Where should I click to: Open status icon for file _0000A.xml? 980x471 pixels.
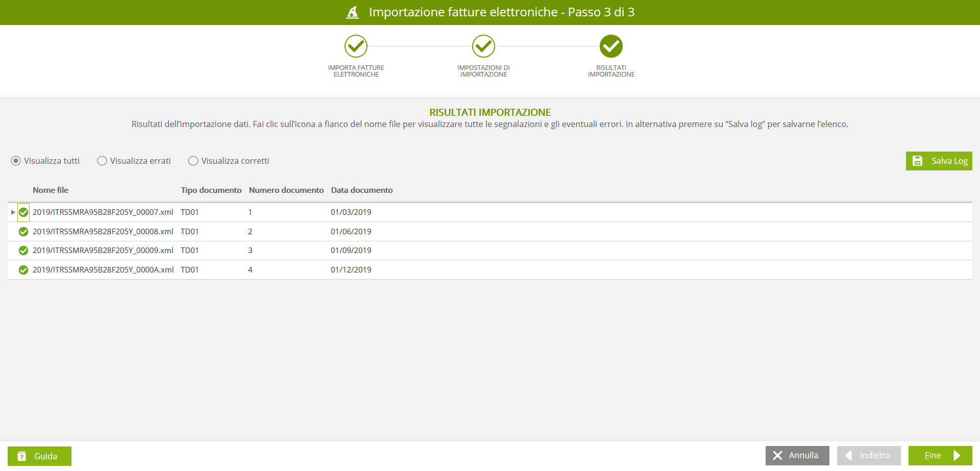[23, 270]
